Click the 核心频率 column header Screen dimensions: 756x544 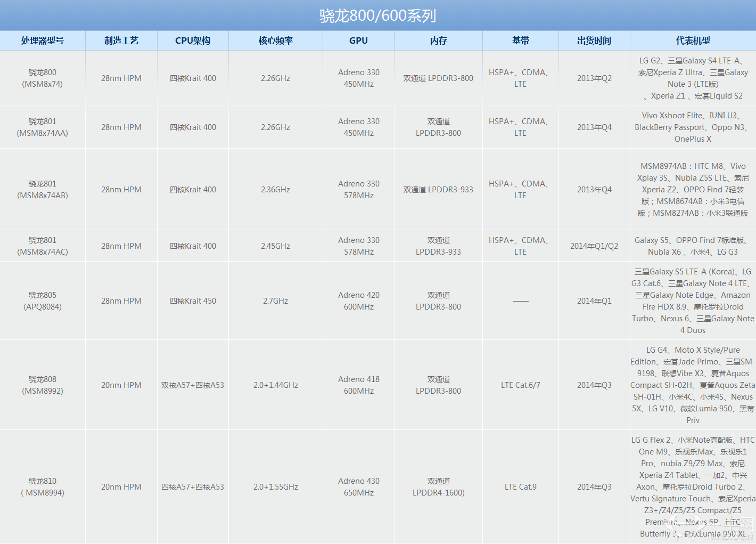coord(276,40)
